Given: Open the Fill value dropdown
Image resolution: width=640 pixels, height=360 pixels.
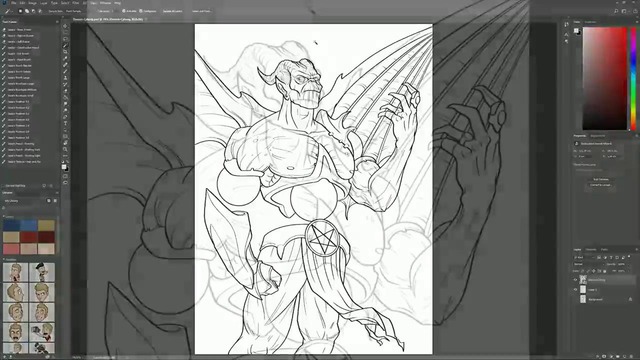Looking at the screenshot, I should point(629,271).
